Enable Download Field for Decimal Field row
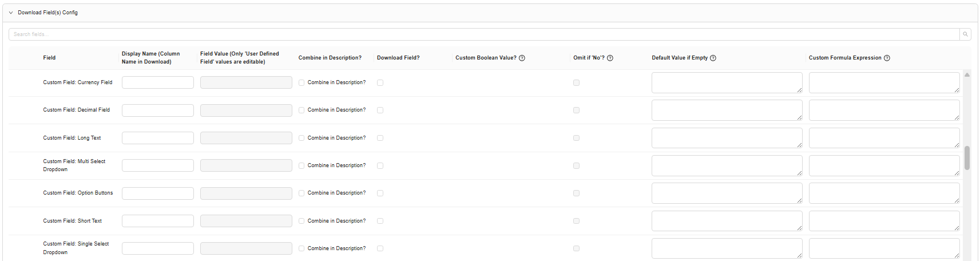 click(x=380, y=110)
